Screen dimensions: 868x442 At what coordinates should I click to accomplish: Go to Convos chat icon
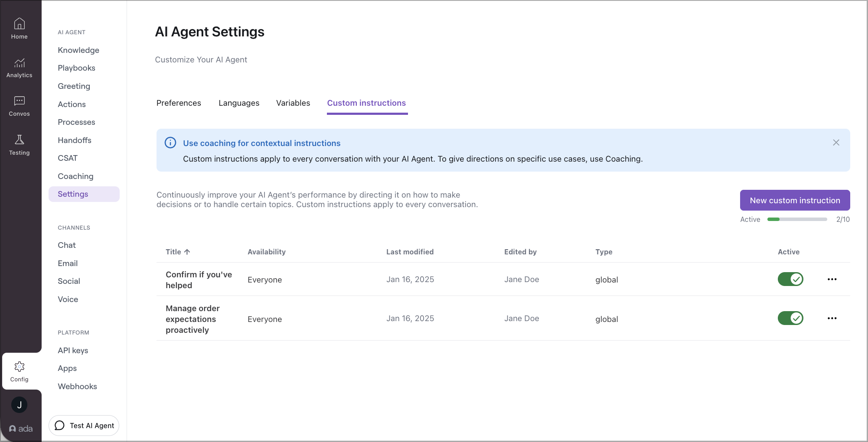[20, 101]
